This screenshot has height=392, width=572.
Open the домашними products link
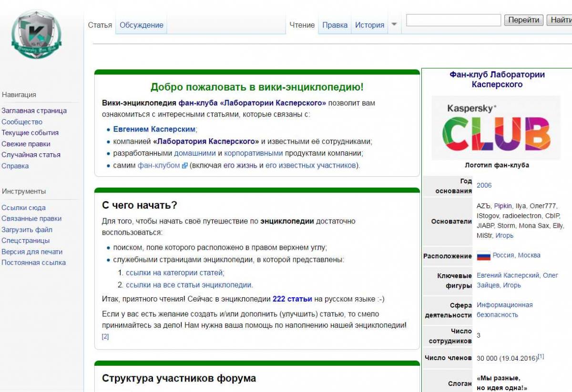point(195,153)
